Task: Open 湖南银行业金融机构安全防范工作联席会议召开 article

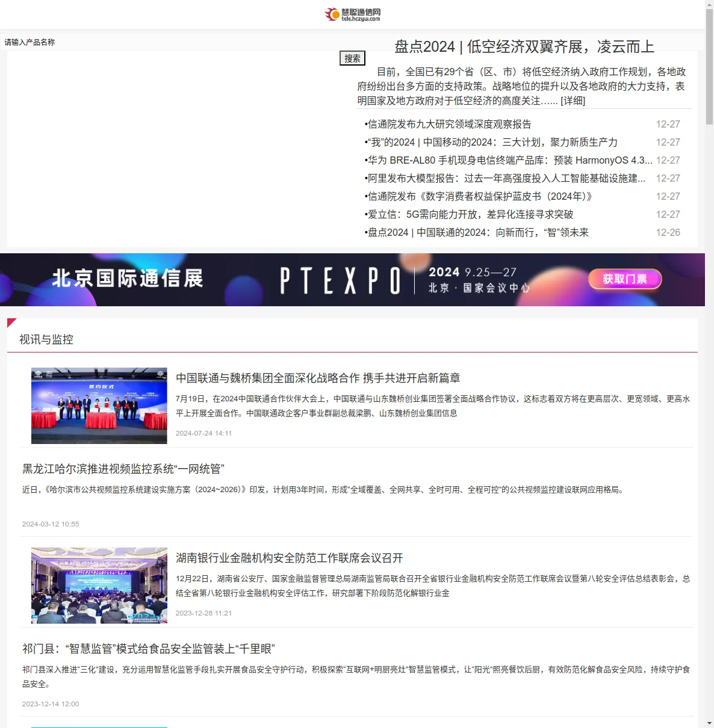Action: 290,558
